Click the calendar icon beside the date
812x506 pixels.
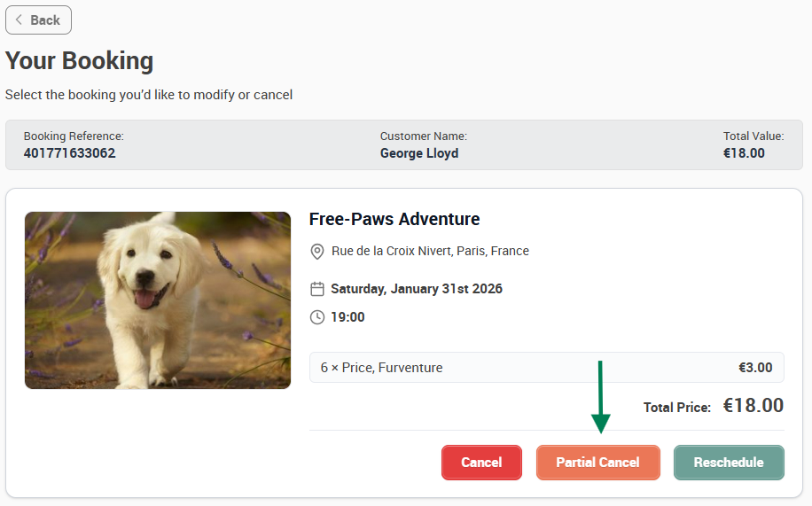[x=317, y=289]
